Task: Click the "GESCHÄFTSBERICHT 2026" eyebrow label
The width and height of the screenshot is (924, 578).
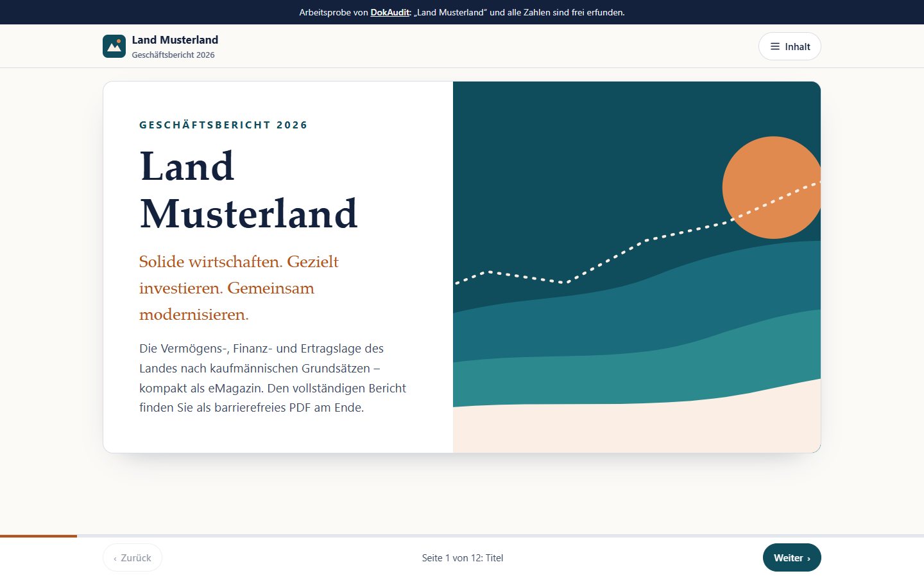Action: pos(223,125)
